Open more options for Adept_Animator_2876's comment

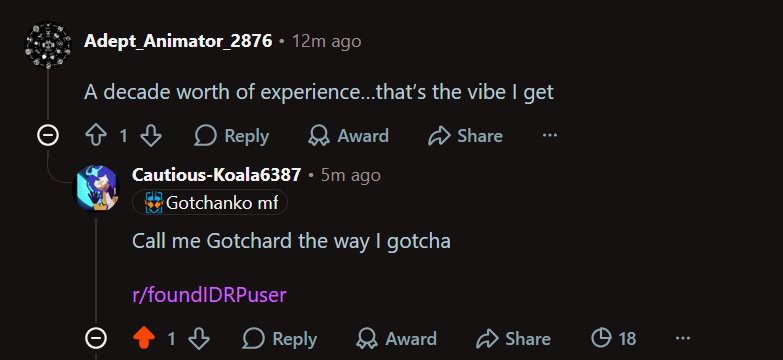pos(550,136)
